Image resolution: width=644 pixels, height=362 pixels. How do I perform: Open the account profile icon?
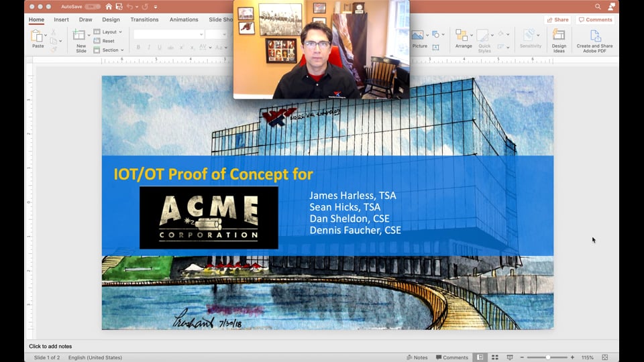click(612, 7)
